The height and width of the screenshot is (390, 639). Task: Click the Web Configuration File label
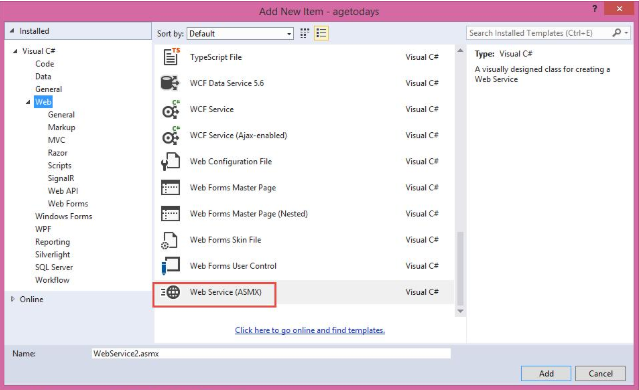pos(231,161)
